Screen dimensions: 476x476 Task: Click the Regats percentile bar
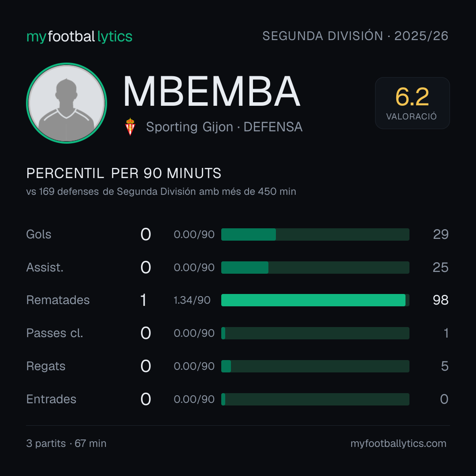(315, 366)
